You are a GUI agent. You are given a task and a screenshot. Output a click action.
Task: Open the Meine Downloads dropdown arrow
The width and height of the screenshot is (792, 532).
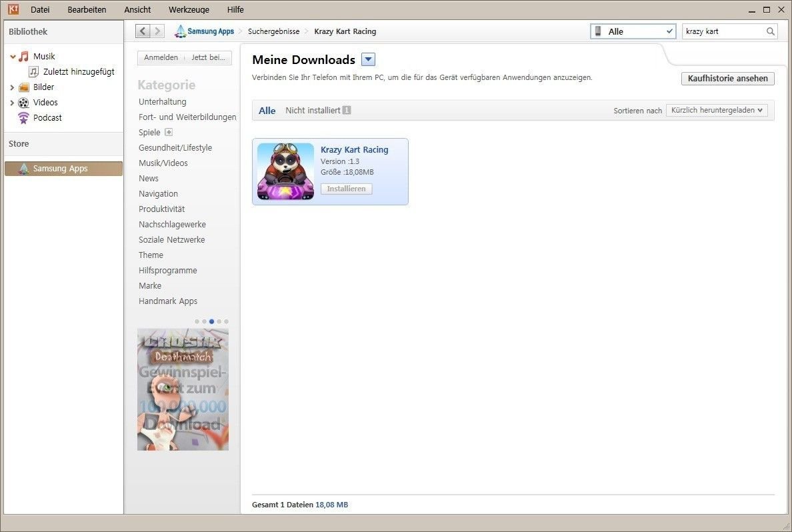[x=368, y=59]
